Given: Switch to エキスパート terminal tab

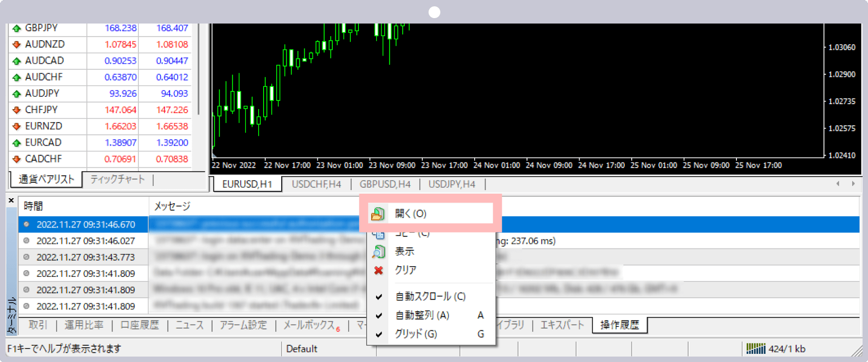Looking at the screenshot, I should (x=562, y=325).
